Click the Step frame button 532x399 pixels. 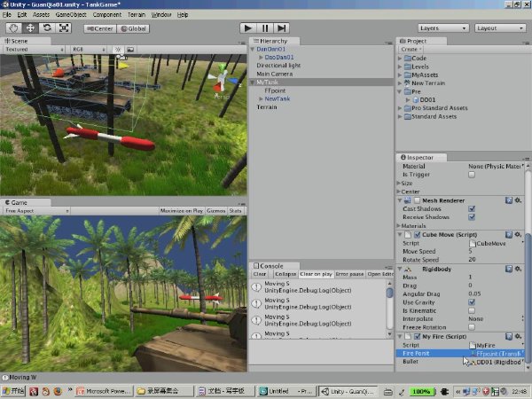click(x=281, y=28)
